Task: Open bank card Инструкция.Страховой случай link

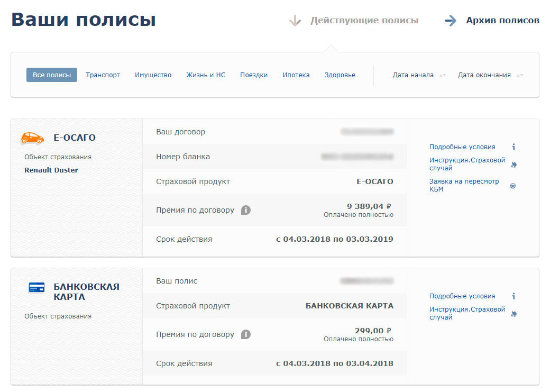Action: click(x=467, y=313)
